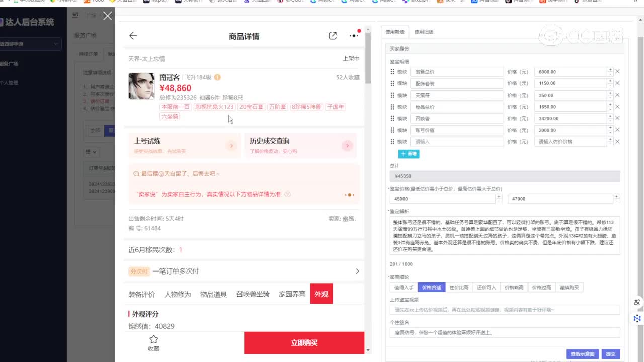
Task: Grab the drag handle of the 物品总价 row
Action: coord(393,107)
